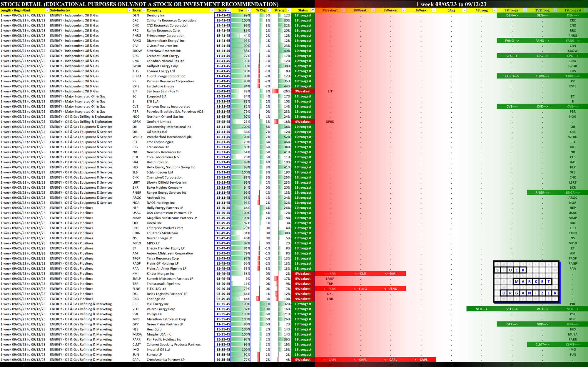Open the % Chg column filter arrow
The width and height of the screenshot is (588, 367).
pos(268,10)
